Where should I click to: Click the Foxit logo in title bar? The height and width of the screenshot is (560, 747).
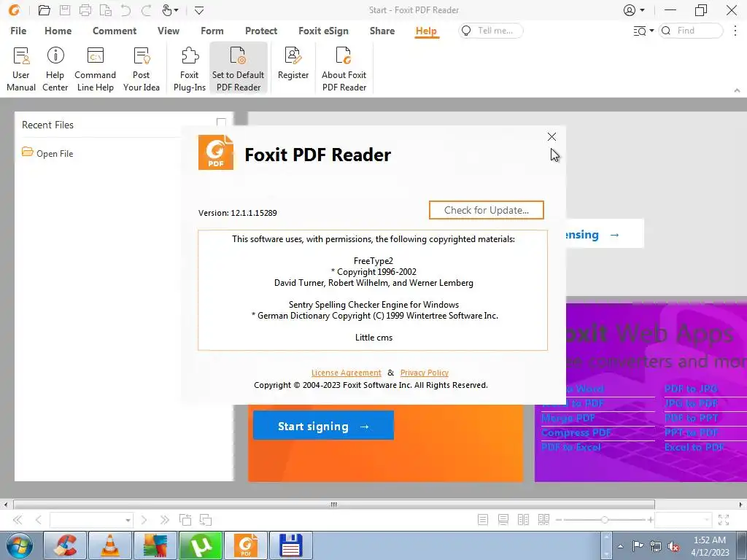[x=15, y=10]
